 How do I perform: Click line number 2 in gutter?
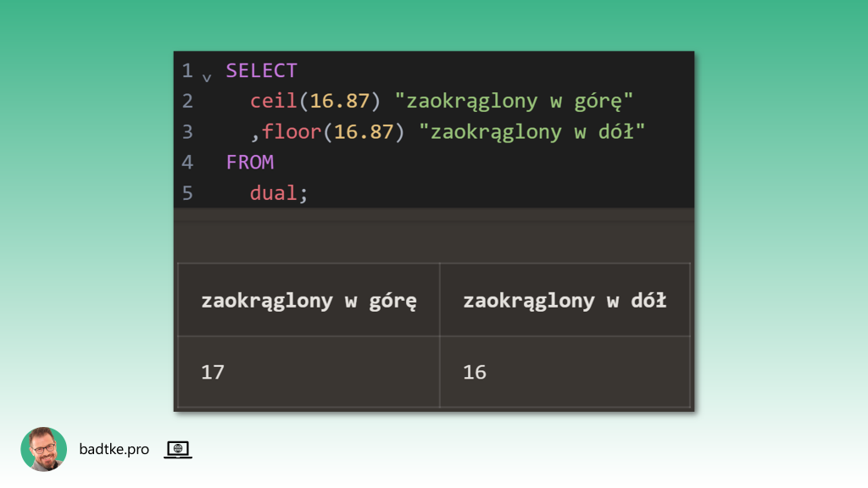[187, 101]
